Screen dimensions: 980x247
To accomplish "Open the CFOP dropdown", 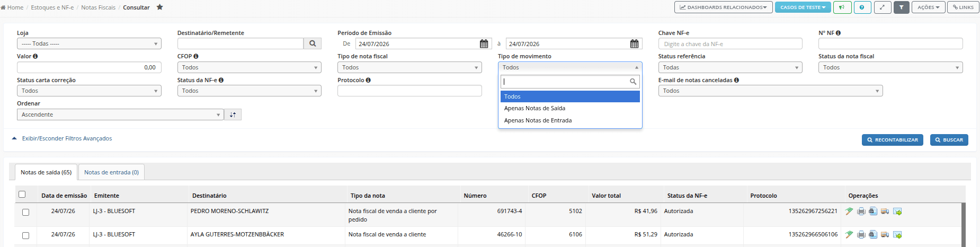I will 250,67.
